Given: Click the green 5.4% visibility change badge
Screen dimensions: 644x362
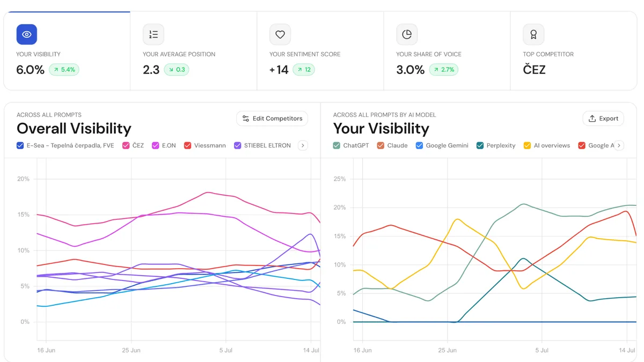Looking at the screenshot, I should [x=64, y=70].
